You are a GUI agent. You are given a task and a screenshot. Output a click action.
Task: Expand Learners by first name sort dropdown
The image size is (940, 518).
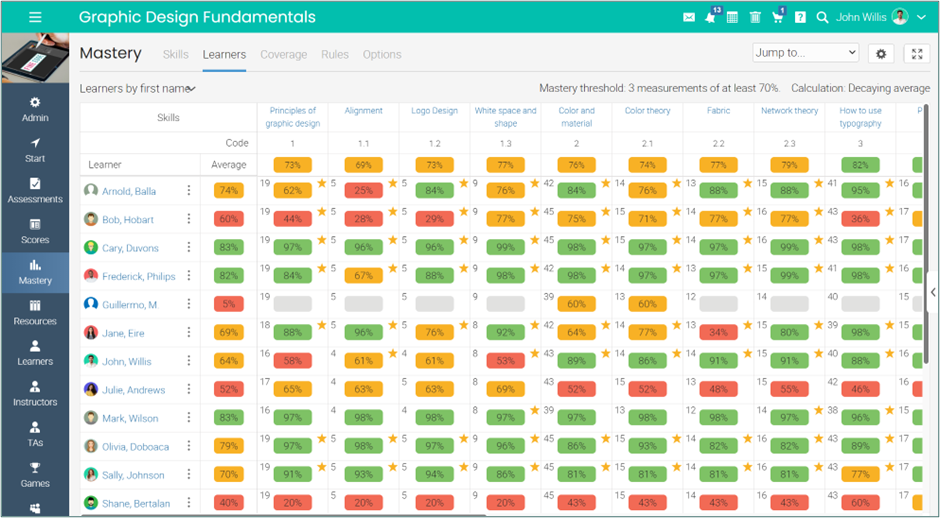tap(138, 89)
